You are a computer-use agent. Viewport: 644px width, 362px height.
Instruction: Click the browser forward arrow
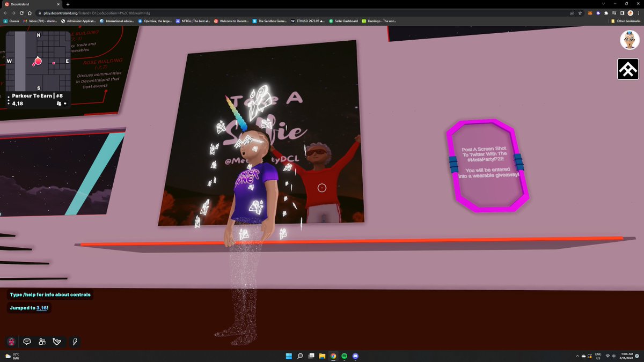(x=13, y=13)
